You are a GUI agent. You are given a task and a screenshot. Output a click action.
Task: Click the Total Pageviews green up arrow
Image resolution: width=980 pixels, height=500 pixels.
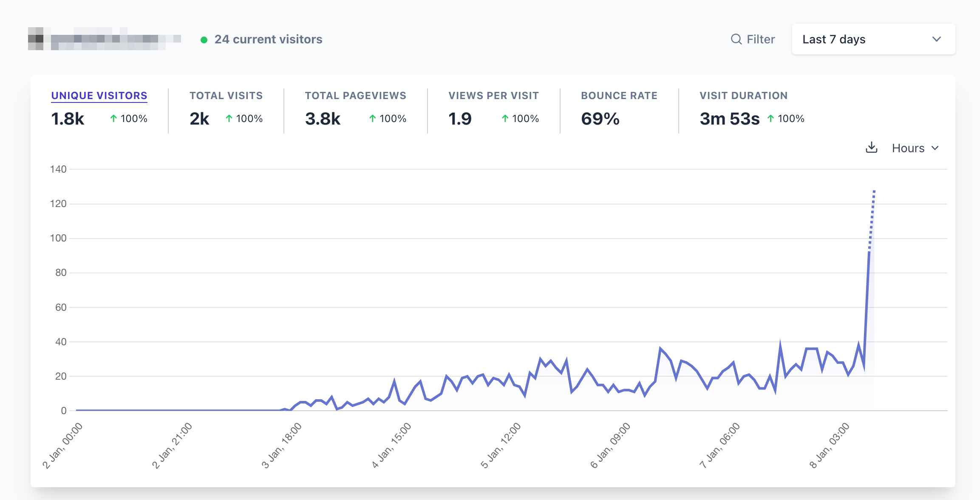pyautogui.click(x=372, y=119)
